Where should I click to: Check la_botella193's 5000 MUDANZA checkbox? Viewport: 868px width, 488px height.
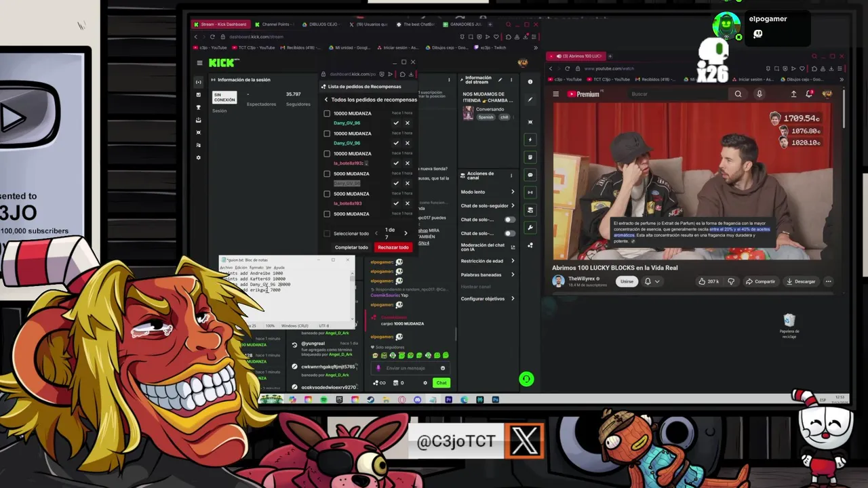click(327, 194)
